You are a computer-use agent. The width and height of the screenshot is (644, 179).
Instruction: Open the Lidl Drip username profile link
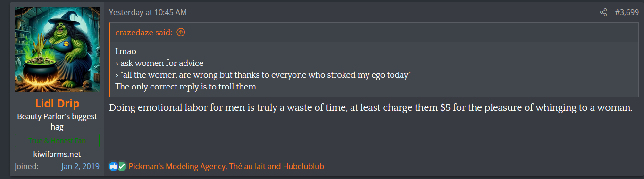[57, 104]
